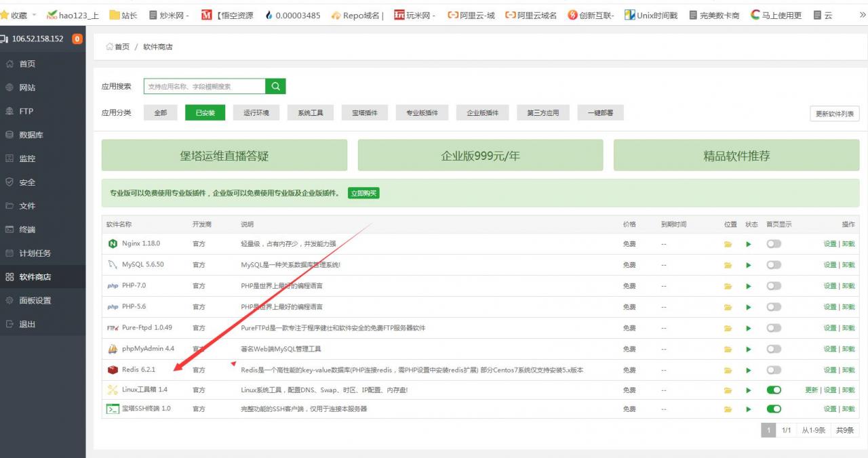868x458 pixels.
Task: Click the 立即购买 green button
Action: (363, 193)
